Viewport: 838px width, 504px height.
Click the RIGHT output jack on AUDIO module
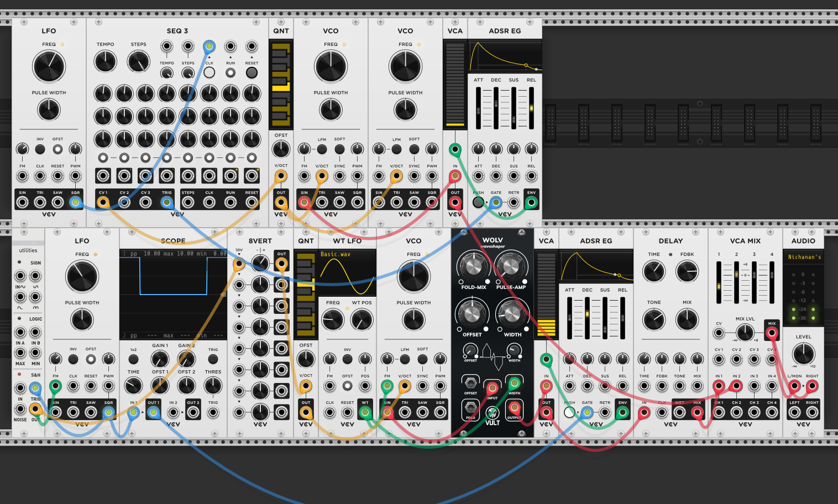click(x=812, y=412)
